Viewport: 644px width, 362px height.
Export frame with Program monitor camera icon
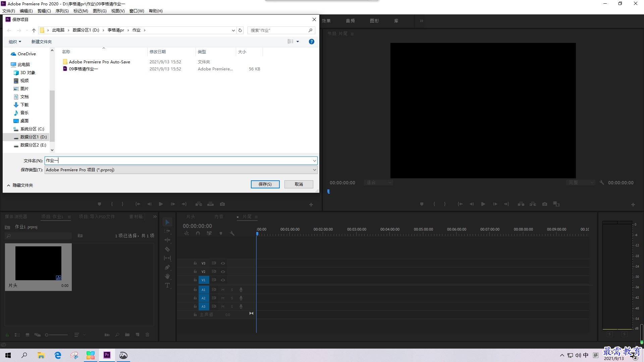(545, 204)
